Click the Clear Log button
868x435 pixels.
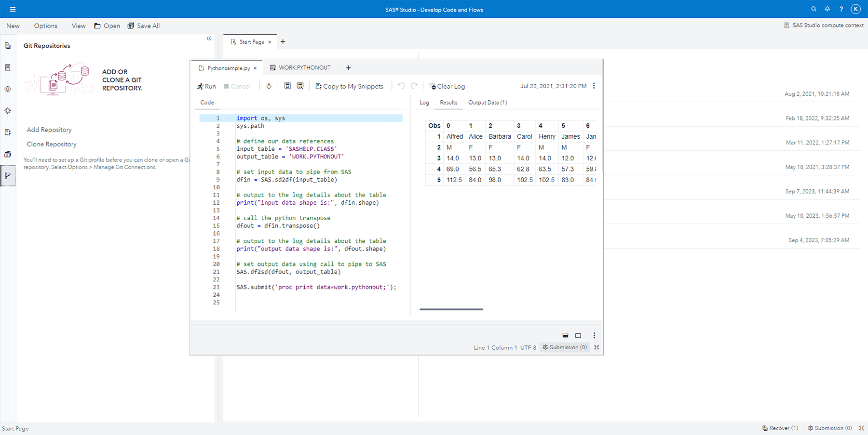[x=447, y=86]
